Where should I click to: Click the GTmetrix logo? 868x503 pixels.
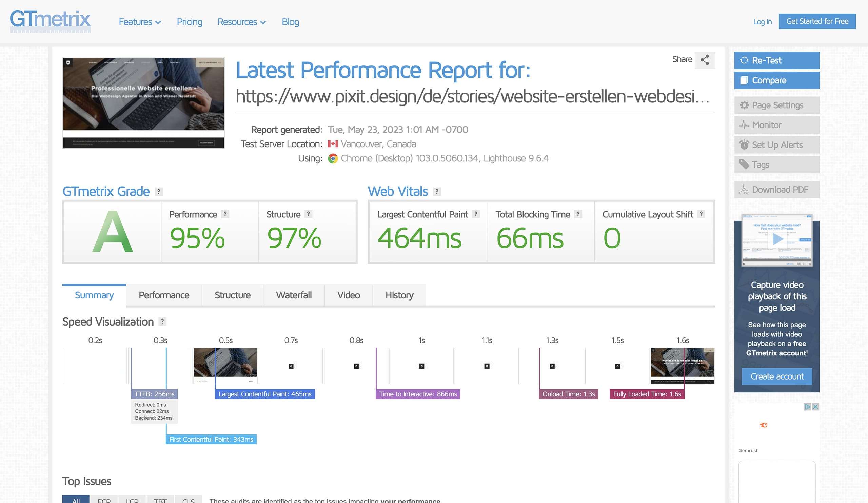click(x=50, y=21)
